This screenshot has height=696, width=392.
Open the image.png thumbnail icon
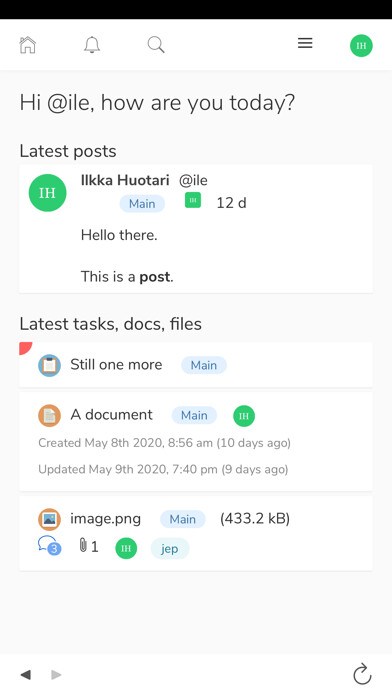[x=49, y=519]
